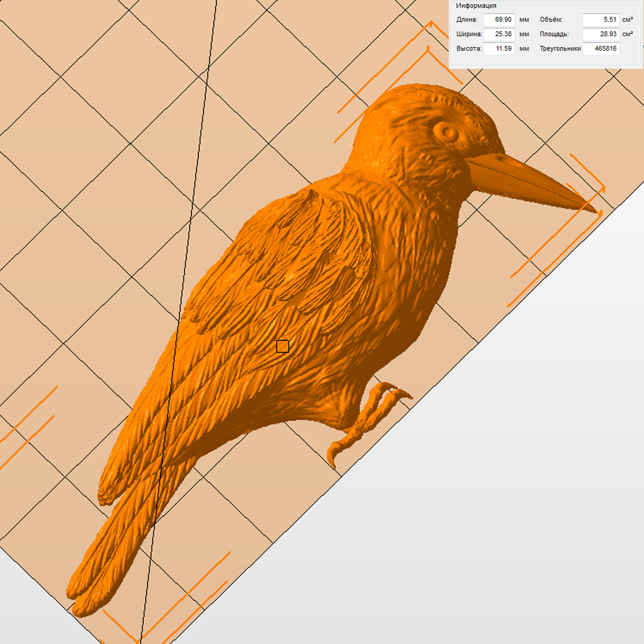
Task: Click the Длина value field showing 69.90
Action: (499, 20)
